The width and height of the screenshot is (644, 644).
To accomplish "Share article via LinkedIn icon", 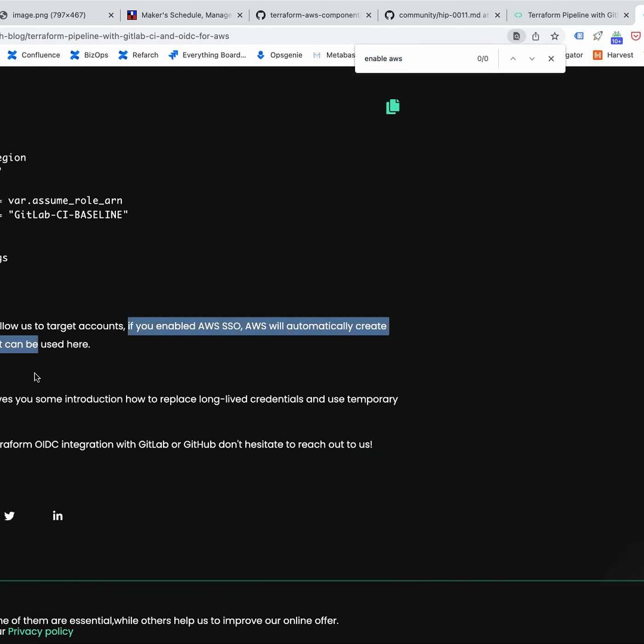I will (x=57, y=516).
